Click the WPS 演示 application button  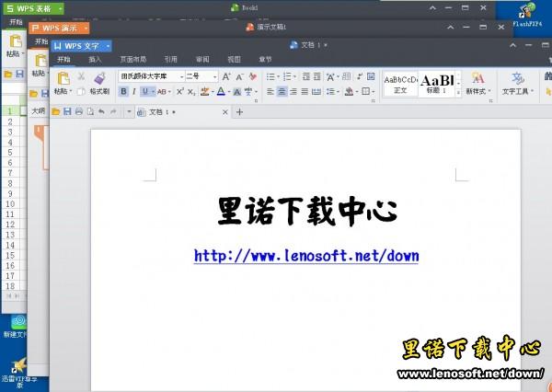click(x=59, y=28)
